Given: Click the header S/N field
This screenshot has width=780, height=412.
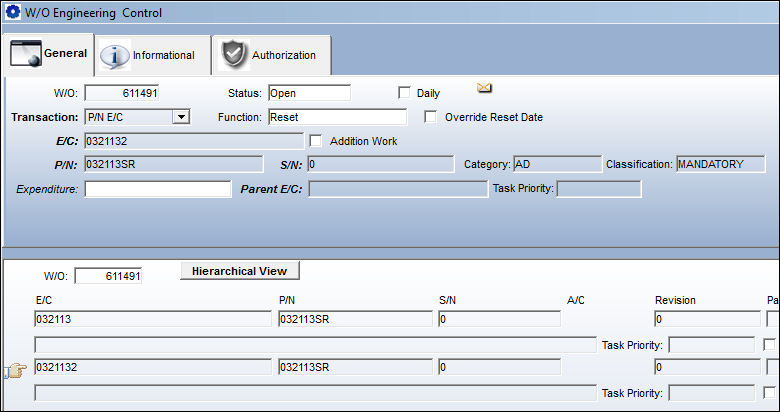Looking at the screenshot, I should [x=381, y=164].
